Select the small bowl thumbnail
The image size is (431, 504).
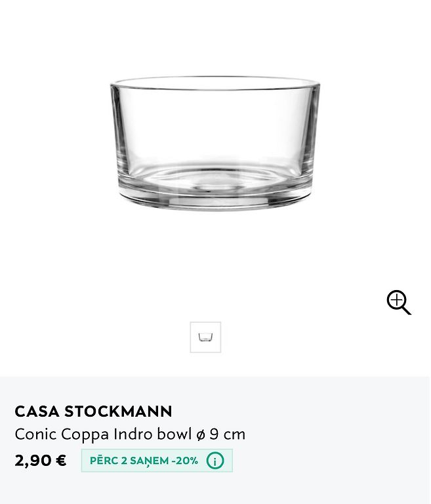pyautogui.click(x=205, y=337)
